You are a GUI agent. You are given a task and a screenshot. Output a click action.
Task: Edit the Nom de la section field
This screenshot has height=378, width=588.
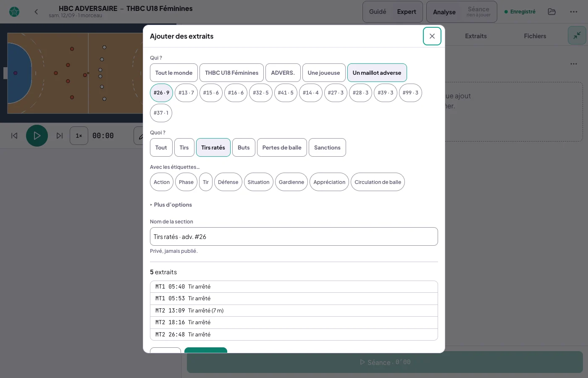294,236
